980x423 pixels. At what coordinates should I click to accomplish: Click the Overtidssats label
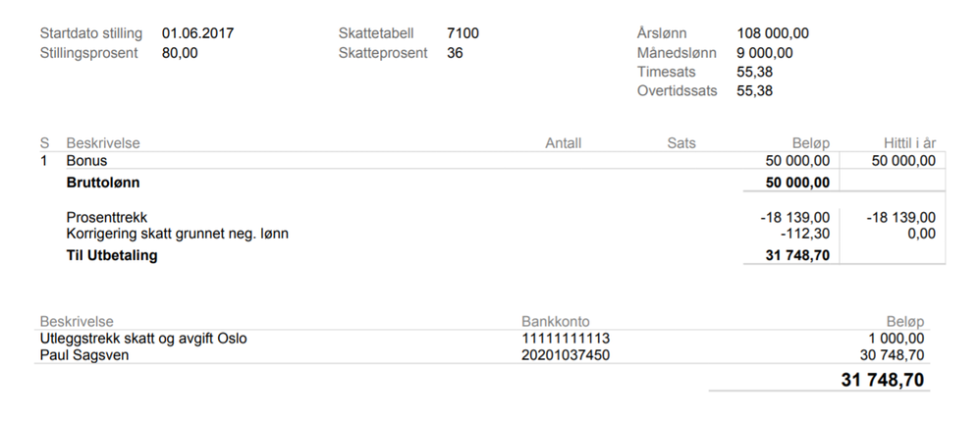[677, 91]
